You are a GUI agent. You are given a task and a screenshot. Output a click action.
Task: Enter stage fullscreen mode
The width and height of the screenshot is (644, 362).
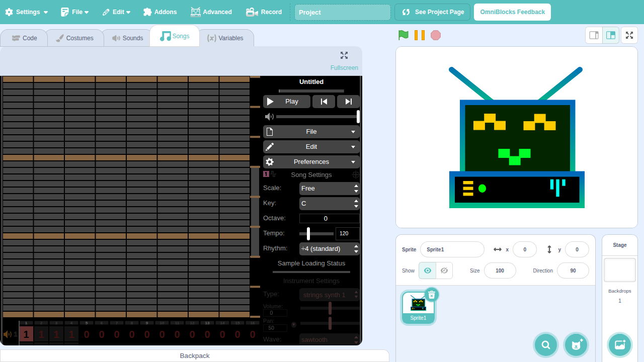(x=629, y=35)
